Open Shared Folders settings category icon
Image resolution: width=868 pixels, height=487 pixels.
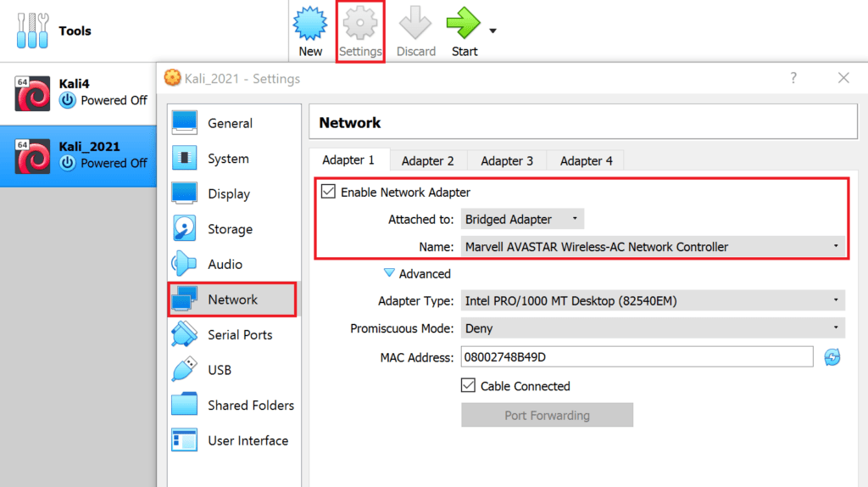(x=184, y=405)
